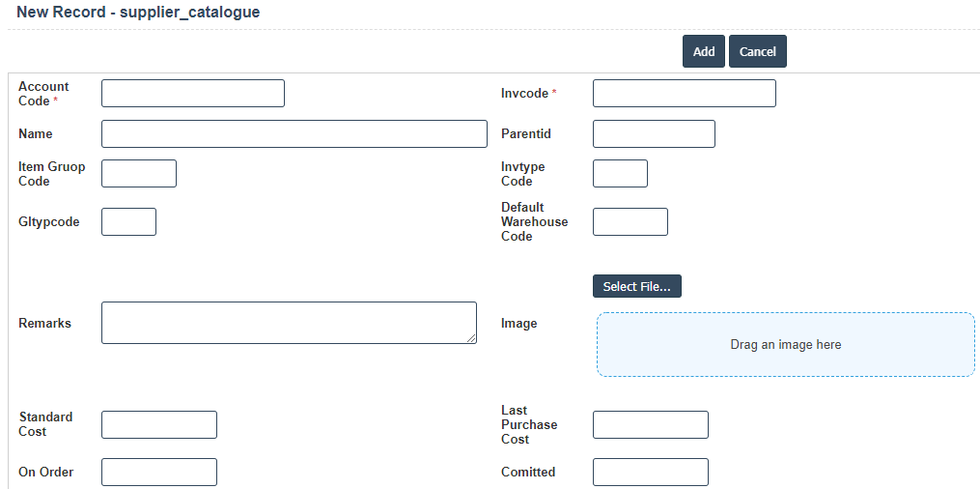Focus the Remarks text area
The image size is (980, 489).
click(289, 323)
